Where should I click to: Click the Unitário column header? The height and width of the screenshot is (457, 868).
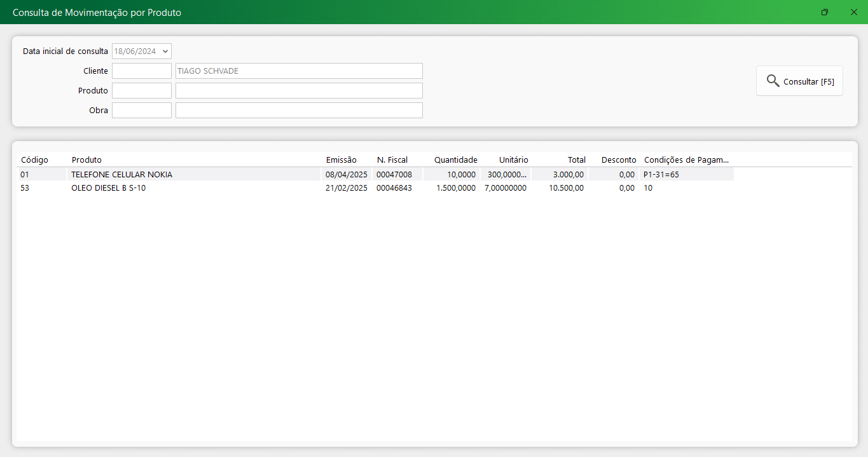pos(513,160)
